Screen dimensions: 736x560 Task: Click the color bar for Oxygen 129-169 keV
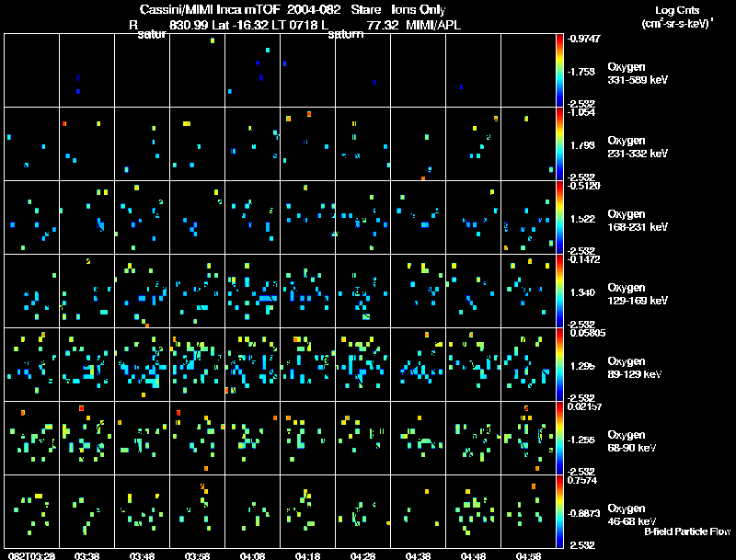click(559, 291)
